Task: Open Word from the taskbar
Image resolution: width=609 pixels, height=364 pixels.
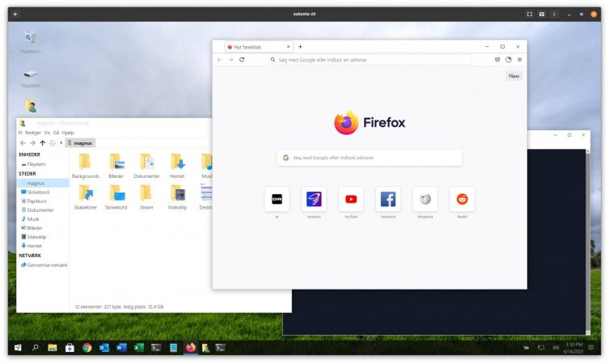Action: click(x=121, y=348)
